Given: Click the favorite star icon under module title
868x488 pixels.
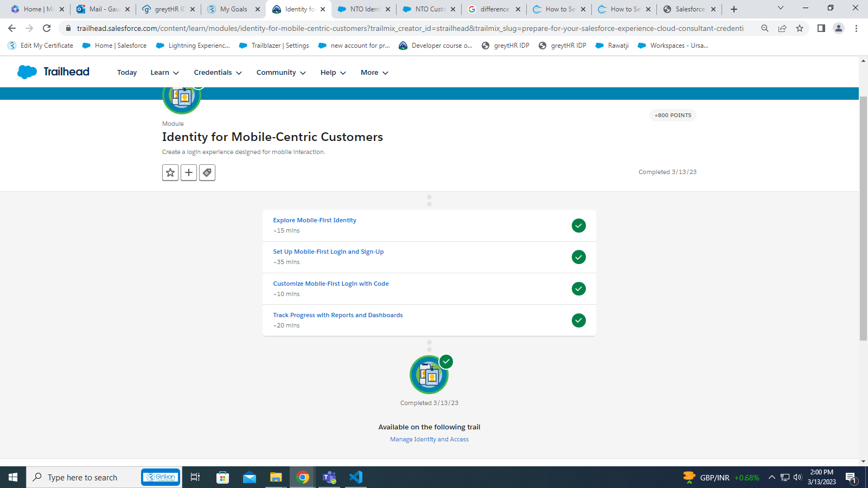Looking at the screenshot, I should click(170, 172).
